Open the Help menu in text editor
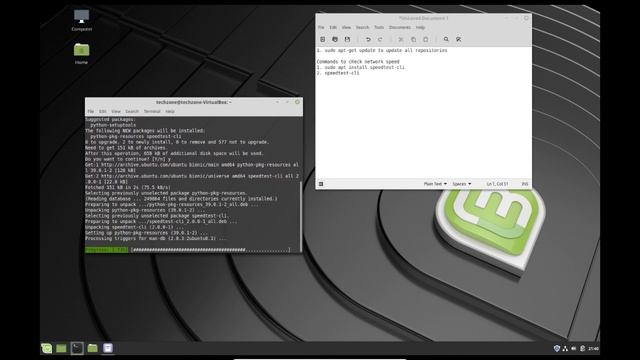This screenshot has height=360, width=640. [x=420, y=27]
